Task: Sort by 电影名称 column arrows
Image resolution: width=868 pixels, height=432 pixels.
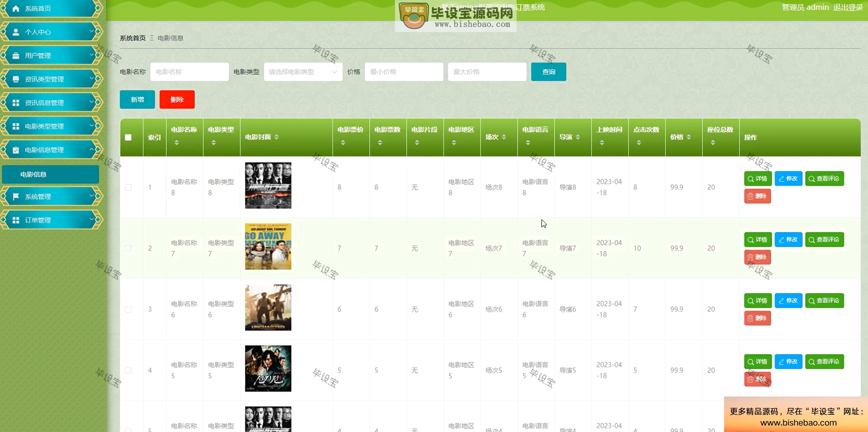Action: [177, 143]
